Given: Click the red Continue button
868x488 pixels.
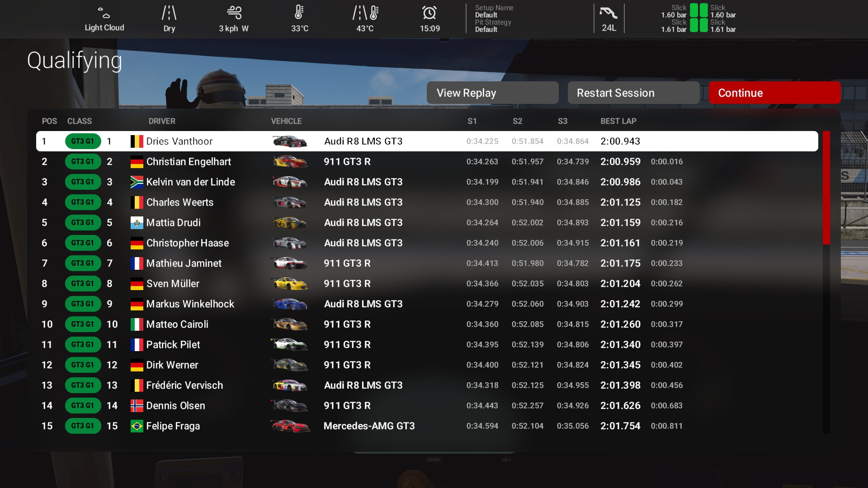Looking at the screenshot, I should [774, 93].
